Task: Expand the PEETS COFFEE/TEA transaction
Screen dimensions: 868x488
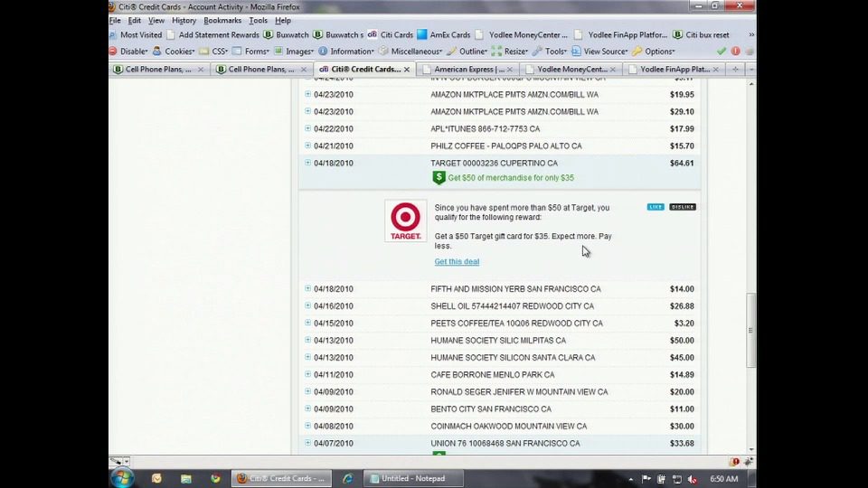Action: coord(307,323)
